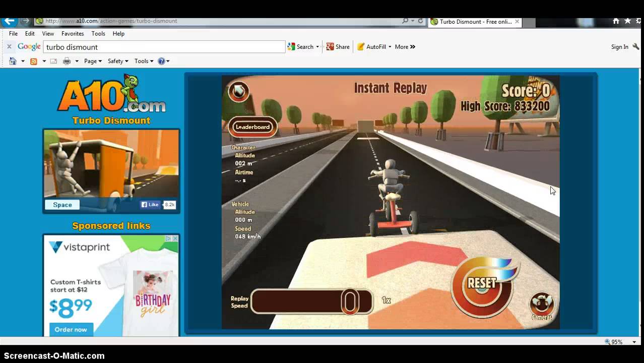Open the browser Tools gear icon
Screen dimensions: 644x363
pyautogui.click(x=638, y=21)
